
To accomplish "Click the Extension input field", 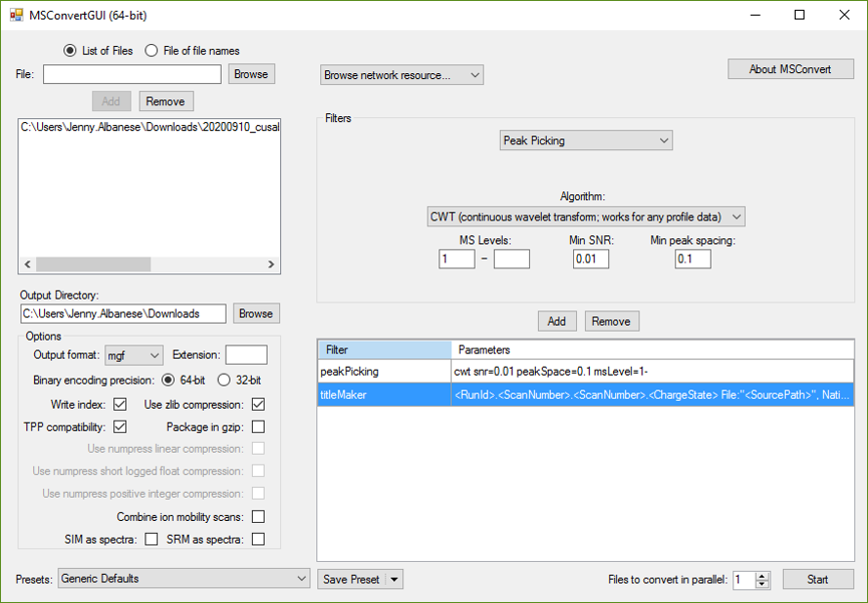I will point(246,355).
